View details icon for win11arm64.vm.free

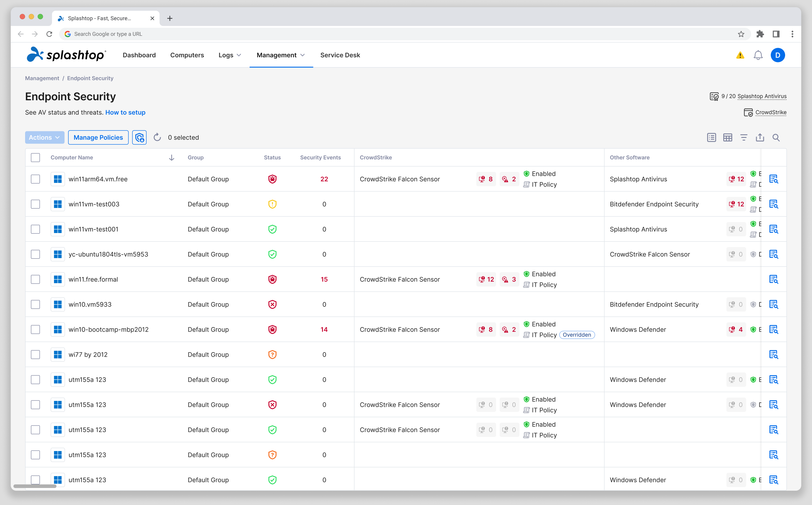773,179
